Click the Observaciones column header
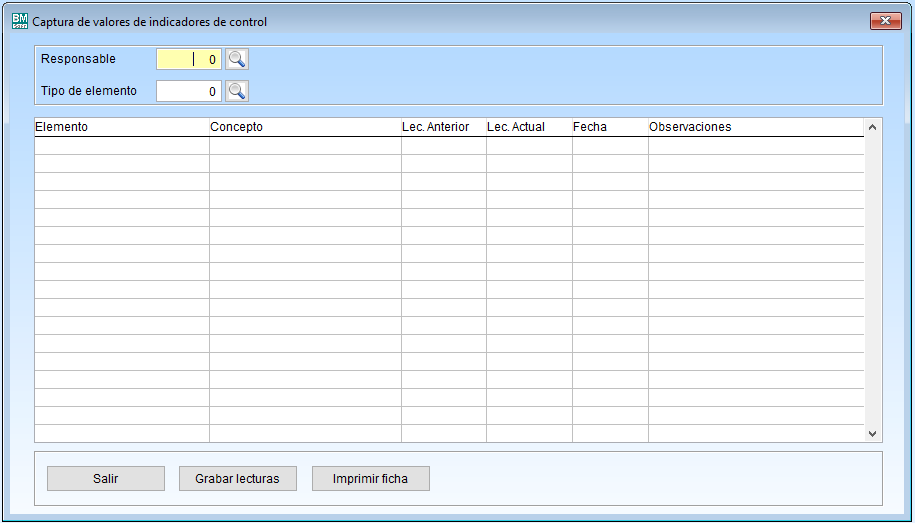This screenshot has width=915, height=523. tap(755, 127)
